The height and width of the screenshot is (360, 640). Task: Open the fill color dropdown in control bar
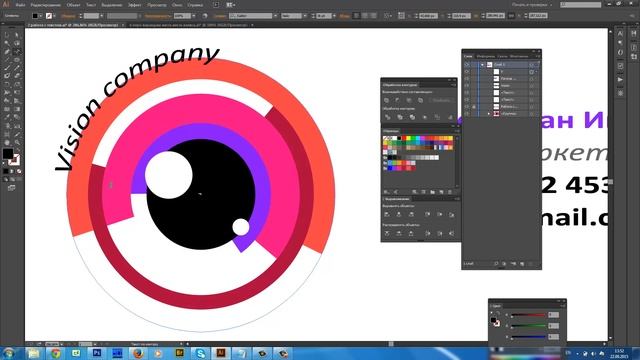tap(40, 16)
